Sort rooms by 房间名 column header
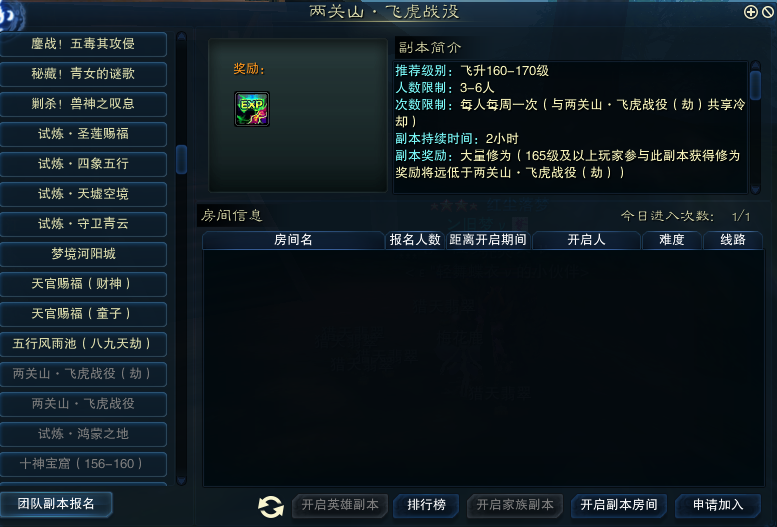Viewport: 777px width, 527px height. tap(293, 240)
